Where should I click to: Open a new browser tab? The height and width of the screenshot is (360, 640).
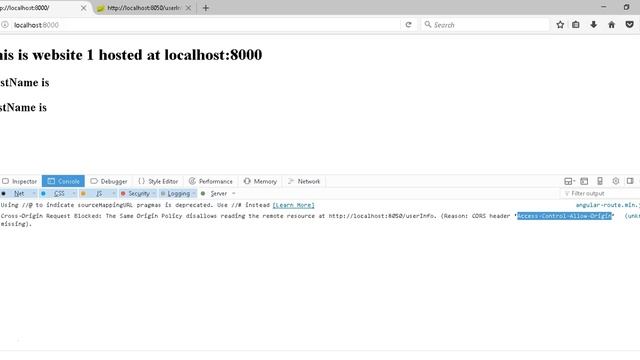click(206, 8)
